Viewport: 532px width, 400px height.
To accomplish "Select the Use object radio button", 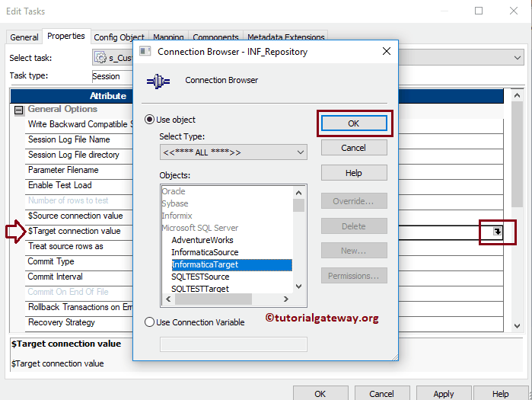I will pyautogui.click(x=150, y=120).
